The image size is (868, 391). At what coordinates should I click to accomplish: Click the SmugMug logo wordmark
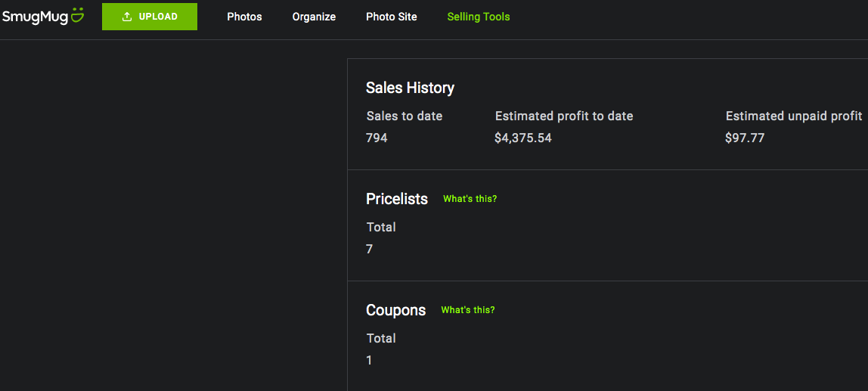click(x=35, y=17)
